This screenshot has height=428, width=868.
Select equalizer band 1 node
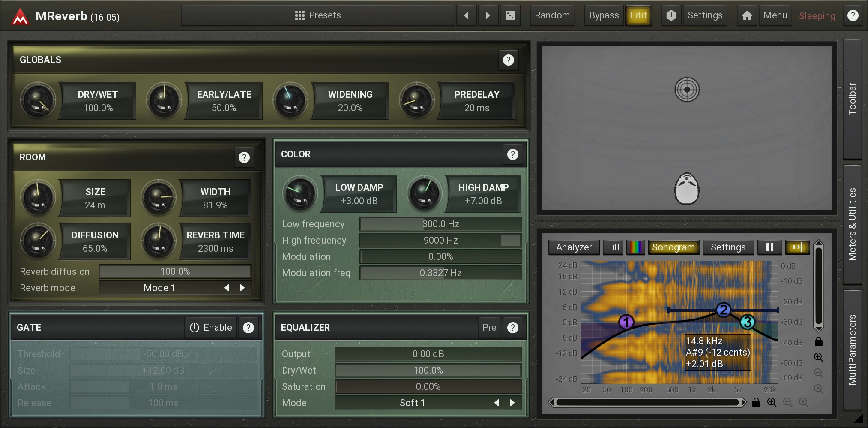(626, 322)
